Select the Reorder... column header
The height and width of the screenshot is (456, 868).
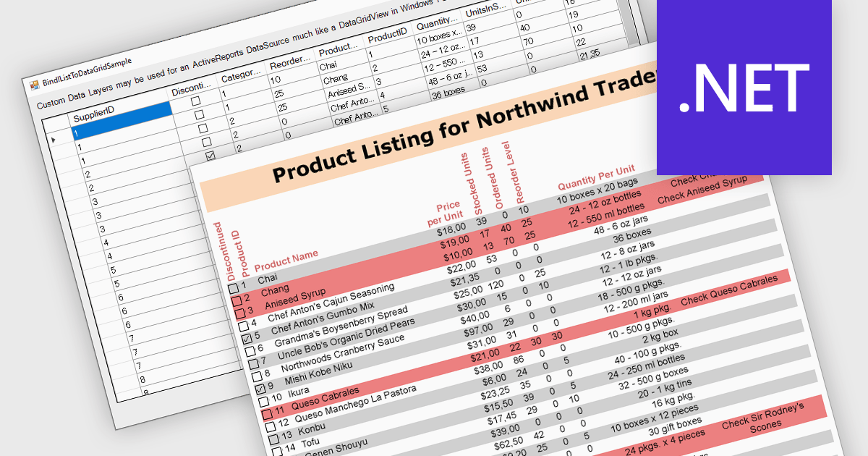tap(289, 65)
